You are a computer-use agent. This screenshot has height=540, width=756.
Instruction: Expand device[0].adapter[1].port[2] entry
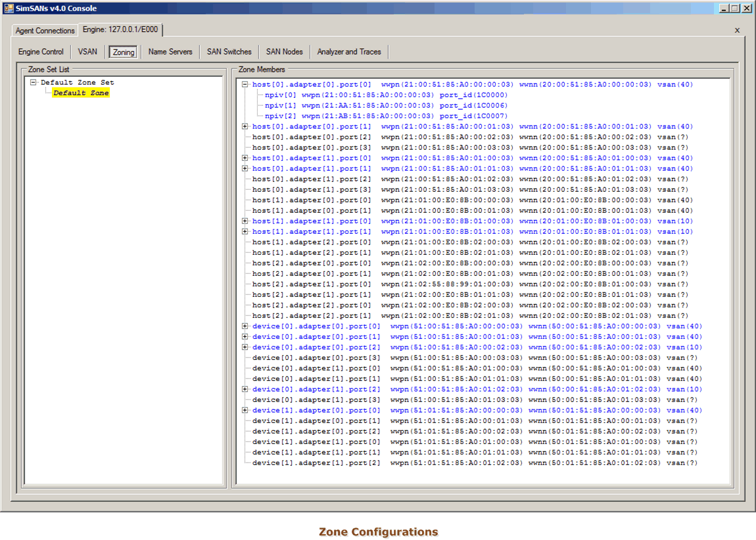point(245,390)
